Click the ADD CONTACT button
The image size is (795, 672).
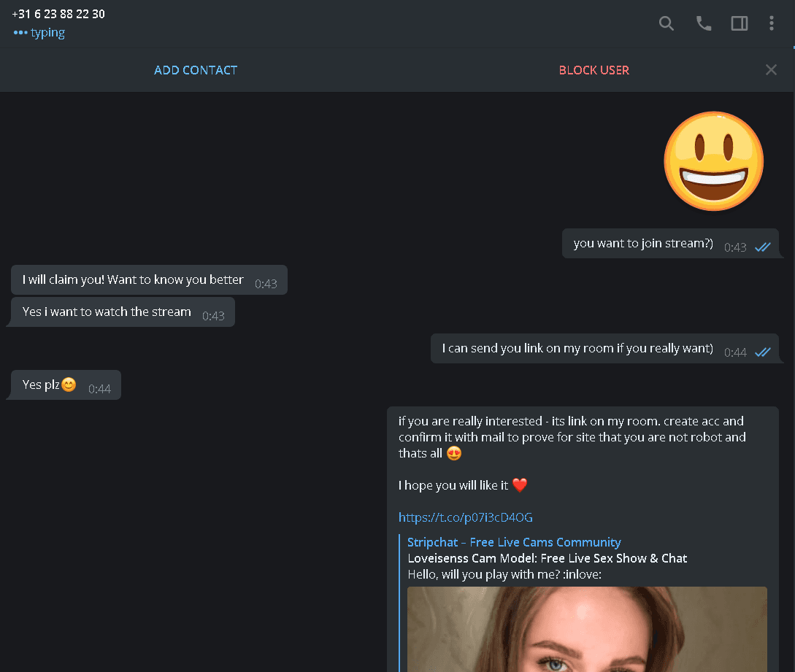(196, 70)
